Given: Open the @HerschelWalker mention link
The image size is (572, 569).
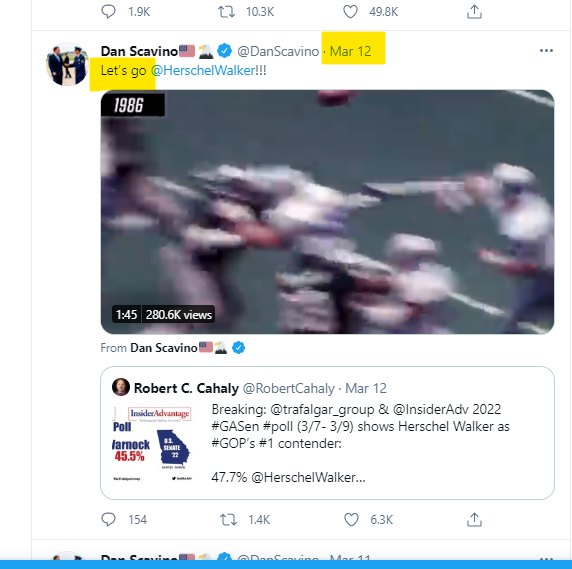Looking at the screenshot, I should [x=203, y=70].
